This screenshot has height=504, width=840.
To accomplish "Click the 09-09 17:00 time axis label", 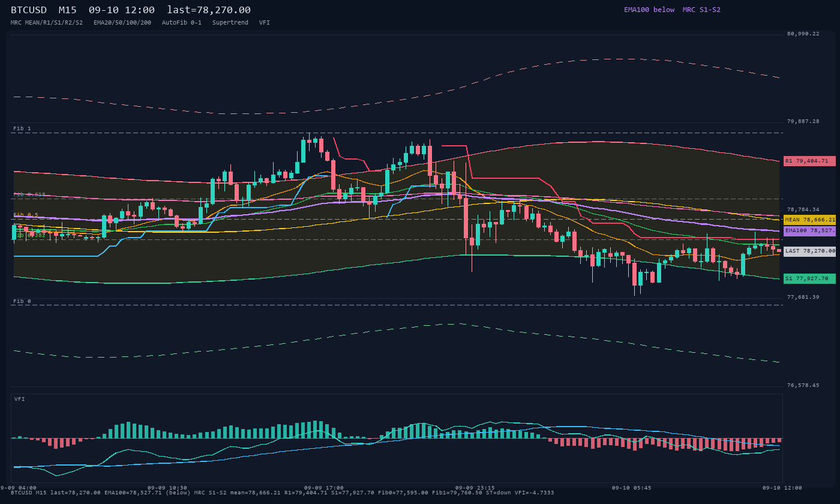I will (x=324, y=488).
